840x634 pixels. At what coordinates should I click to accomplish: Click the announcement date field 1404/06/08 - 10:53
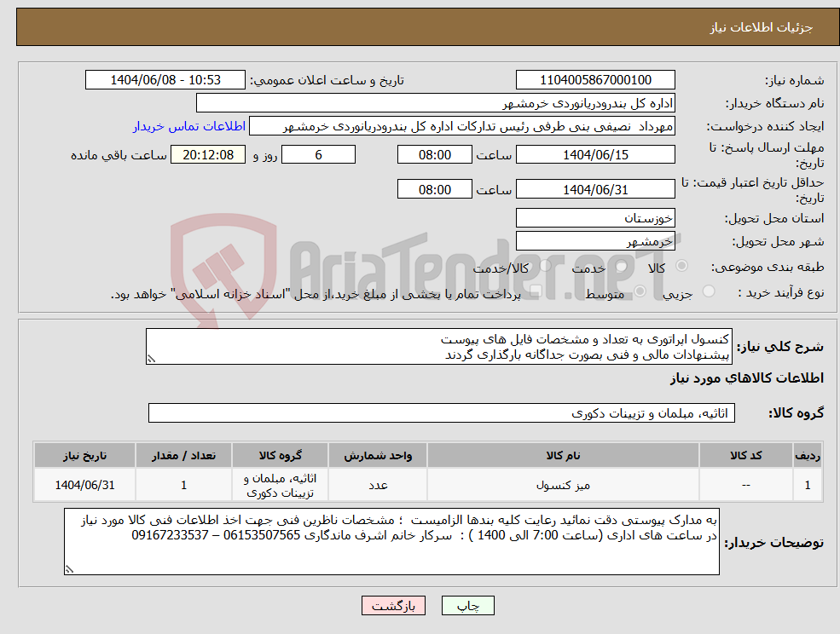(165, 80)
